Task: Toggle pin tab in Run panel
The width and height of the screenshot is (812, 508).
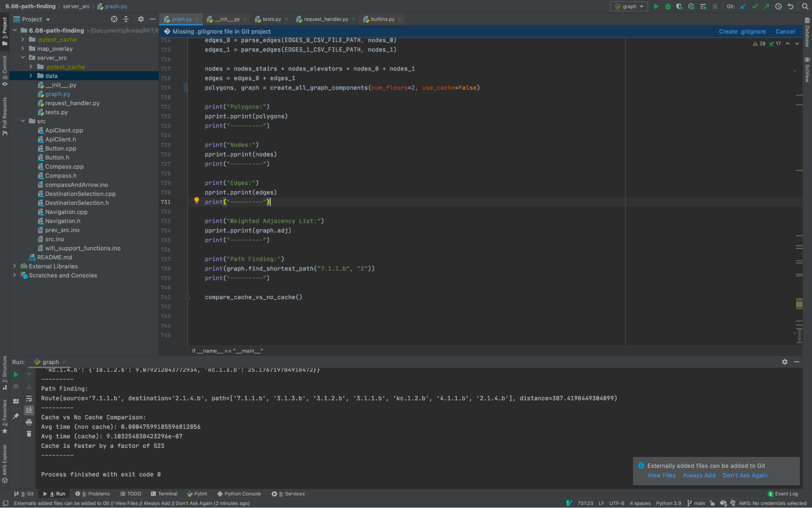Action: pos(16,416)
